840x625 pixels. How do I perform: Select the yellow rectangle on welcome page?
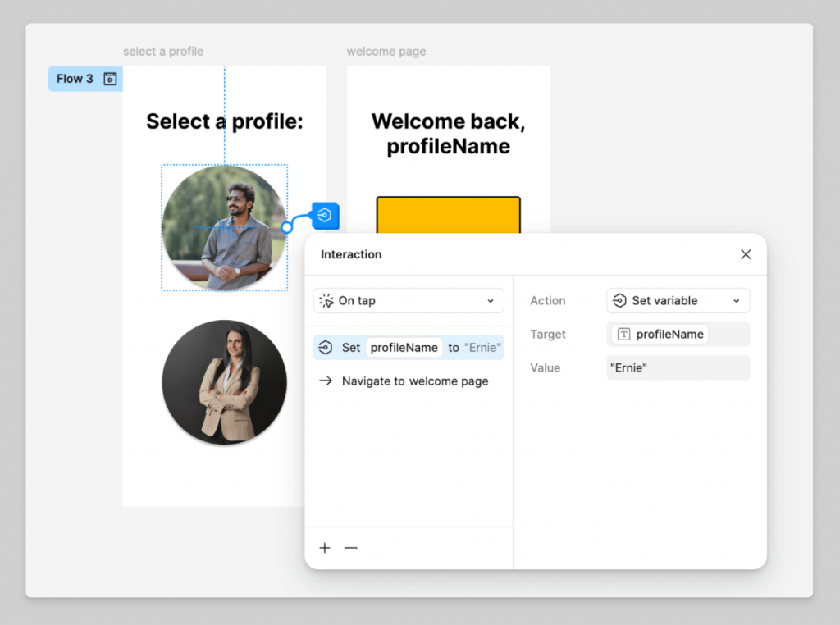pos(448,215)
